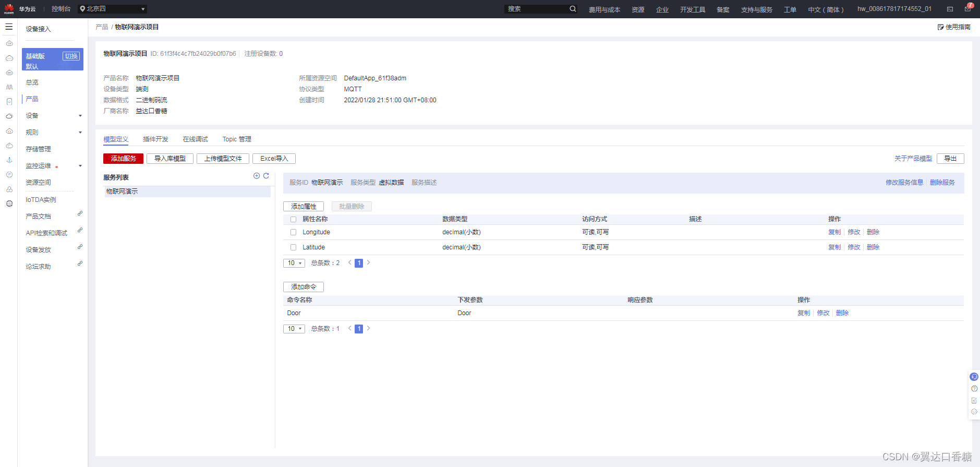Switch to the 模型定义 tab

116,139
